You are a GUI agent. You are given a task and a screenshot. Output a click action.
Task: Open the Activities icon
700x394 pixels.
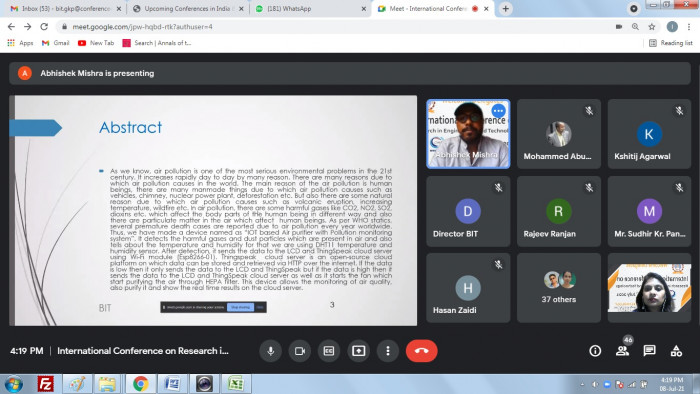click(676, 351)
